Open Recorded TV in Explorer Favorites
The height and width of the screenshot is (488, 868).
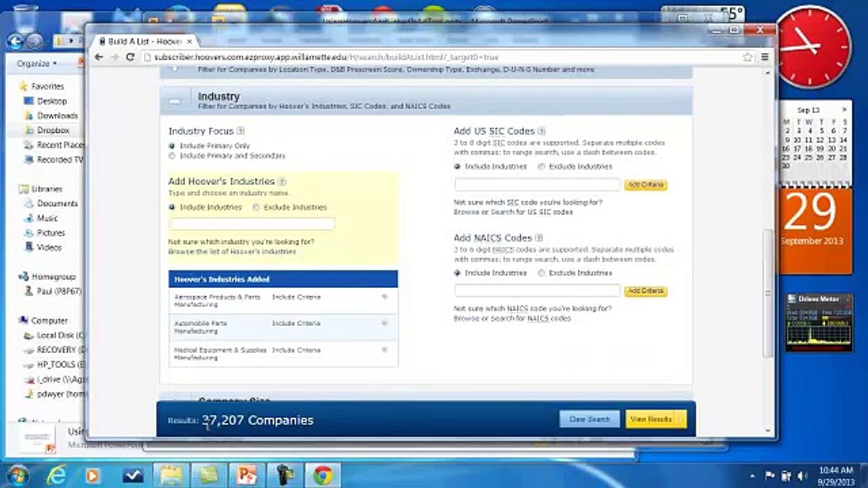coord(53,159)
